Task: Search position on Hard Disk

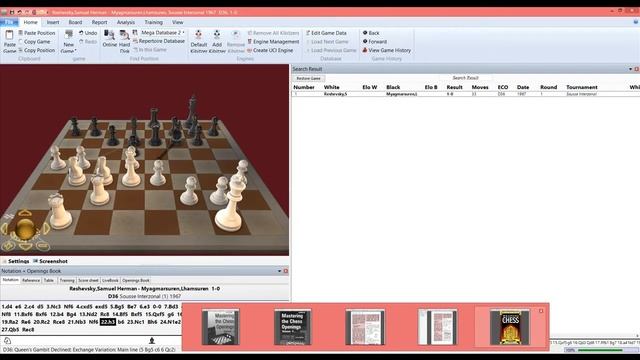Action: pyautogui.click(x=124, y=42)
